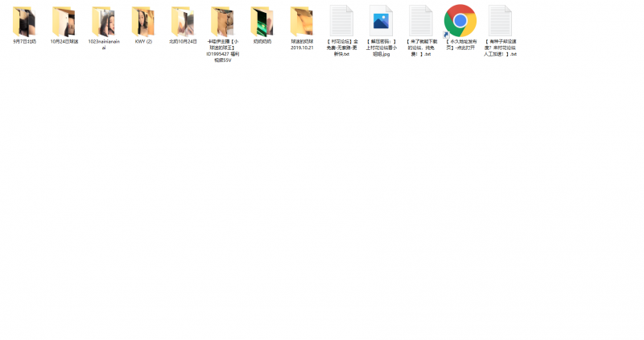This screenshot has height=340, width=644.
Task: Select the first .txt document icon
Action: point(341,21)
